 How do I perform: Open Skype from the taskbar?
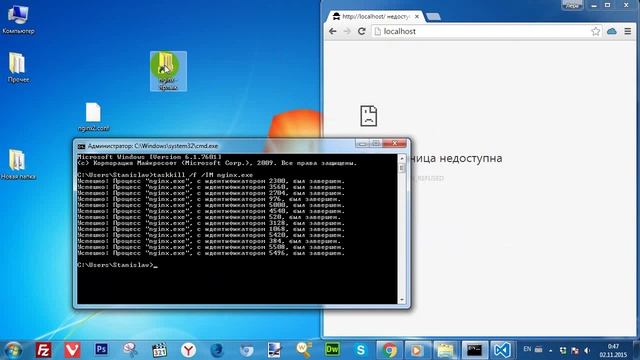tap(361, 350)
